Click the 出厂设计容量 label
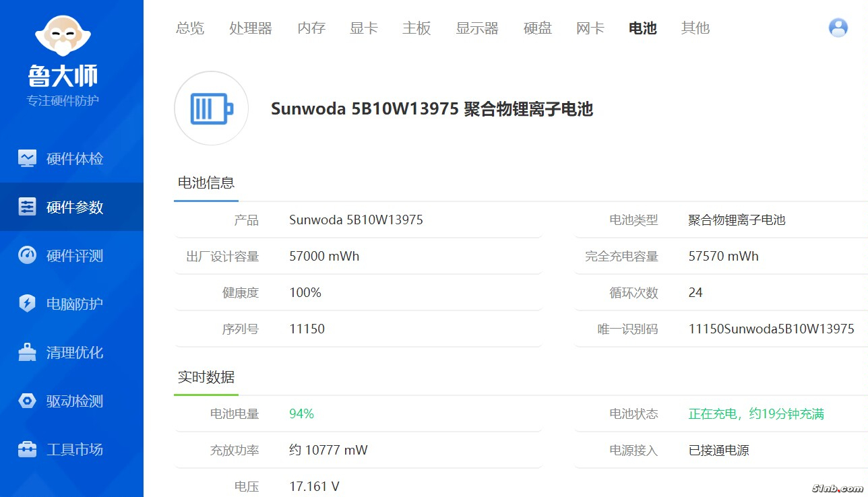The width and height of the screenshot is (868, 497). point(222,256)
